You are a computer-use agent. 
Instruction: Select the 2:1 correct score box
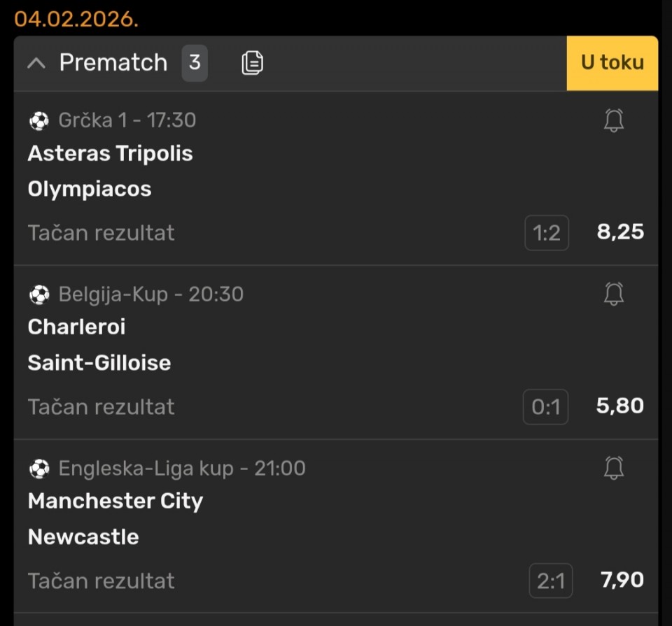tap(550, 581)
